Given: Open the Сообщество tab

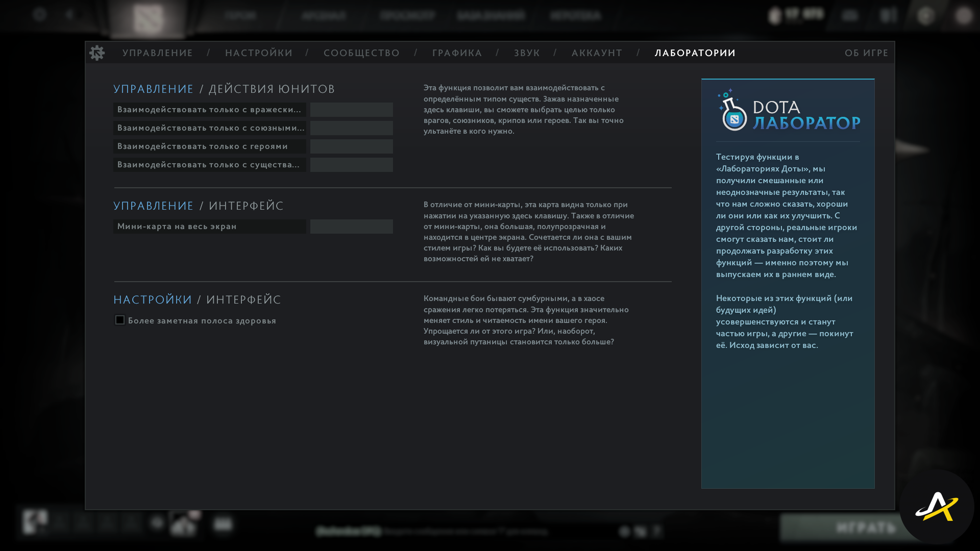Looking at the screenshot, I should [x=362, y=53].
